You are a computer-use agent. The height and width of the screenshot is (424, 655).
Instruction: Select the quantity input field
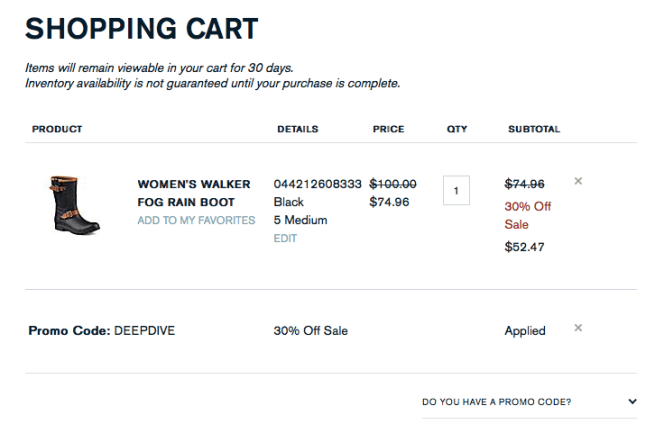pos(456,190)
